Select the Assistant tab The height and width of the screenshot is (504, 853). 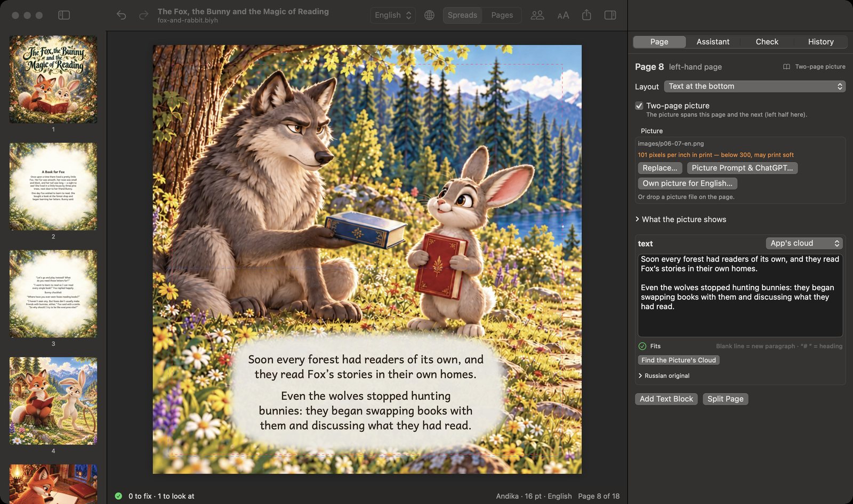click(713, 42)
